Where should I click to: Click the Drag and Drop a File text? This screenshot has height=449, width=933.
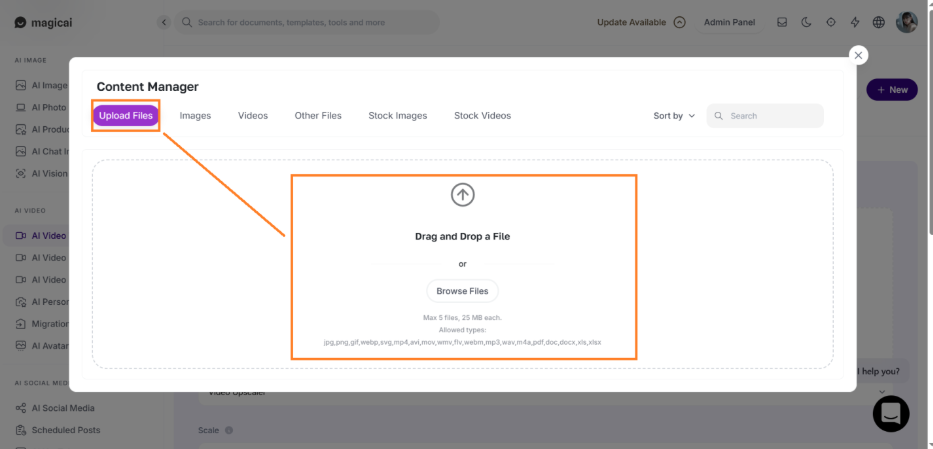point(462,236)
